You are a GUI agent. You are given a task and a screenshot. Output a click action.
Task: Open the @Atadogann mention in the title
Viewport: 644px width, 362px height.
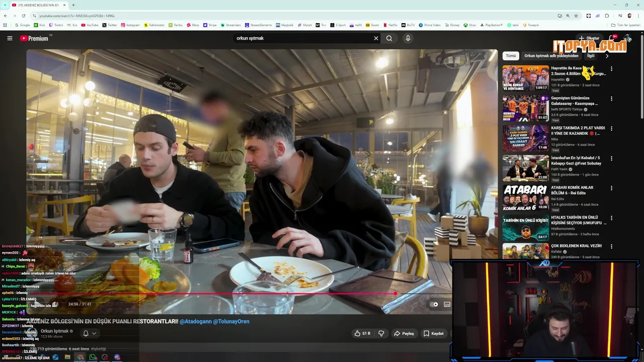[x=195, y=321]
